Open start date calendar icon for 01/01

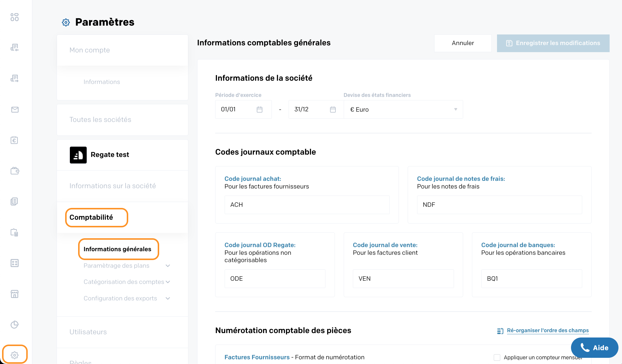point(259,110)
